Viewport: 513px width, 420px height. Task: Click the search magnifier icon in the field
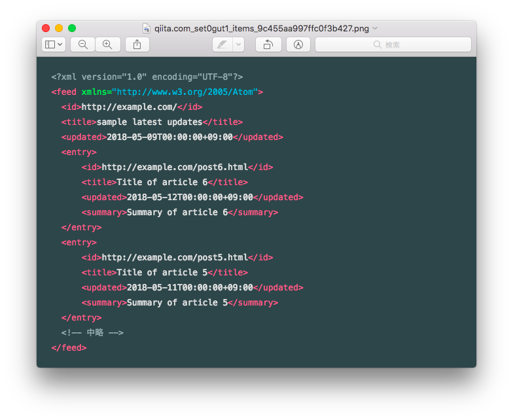[377, 44]
